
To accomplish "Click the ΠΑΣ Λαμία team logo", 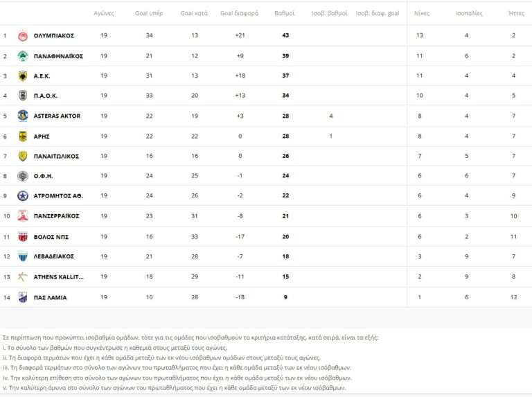I will [22, 297].
